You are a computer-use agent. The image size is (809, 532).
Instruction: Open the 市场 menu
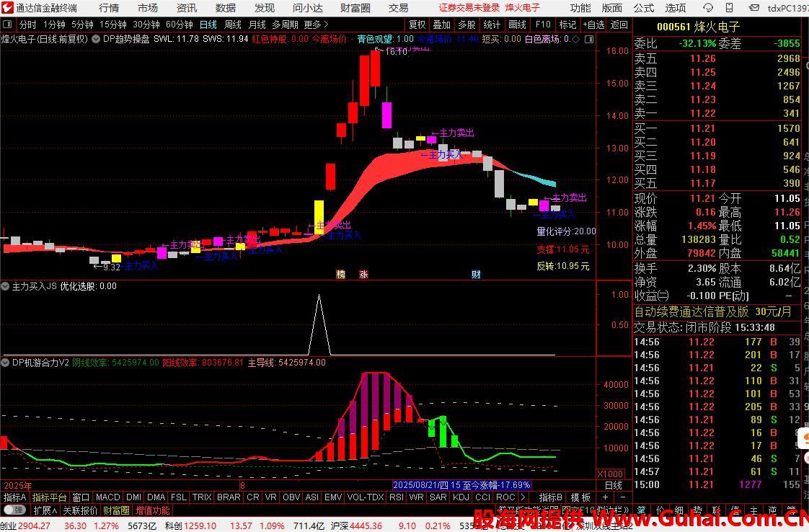(148, 8)
